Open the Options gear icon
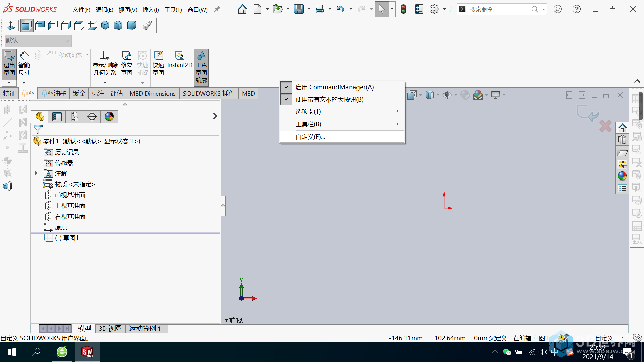644x362 pixels. (x=434, y=9)
